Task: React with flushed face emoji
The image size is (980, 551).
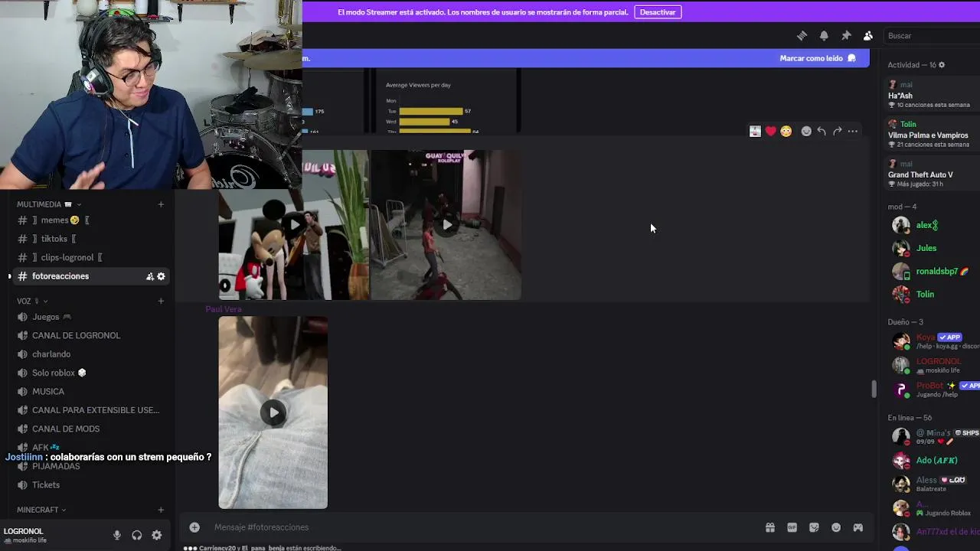Action: pos(786,132)
